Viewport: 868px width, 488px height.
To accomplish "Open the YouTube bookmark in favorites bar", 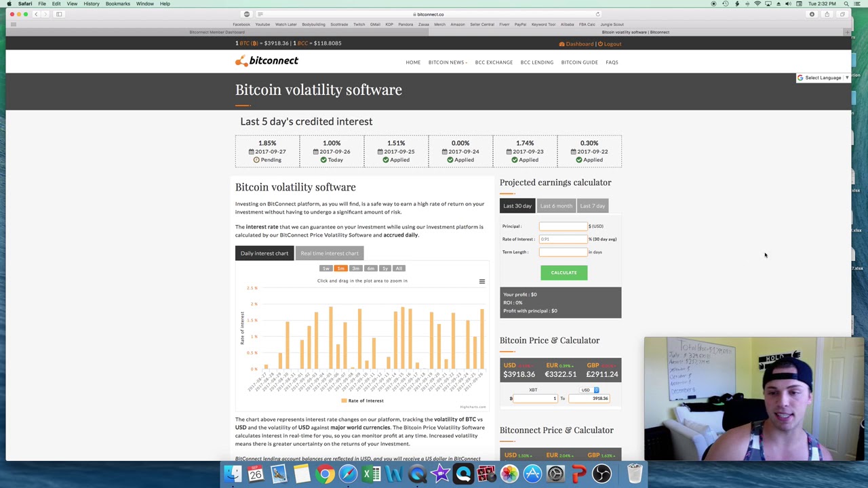I will coord(262,24).
